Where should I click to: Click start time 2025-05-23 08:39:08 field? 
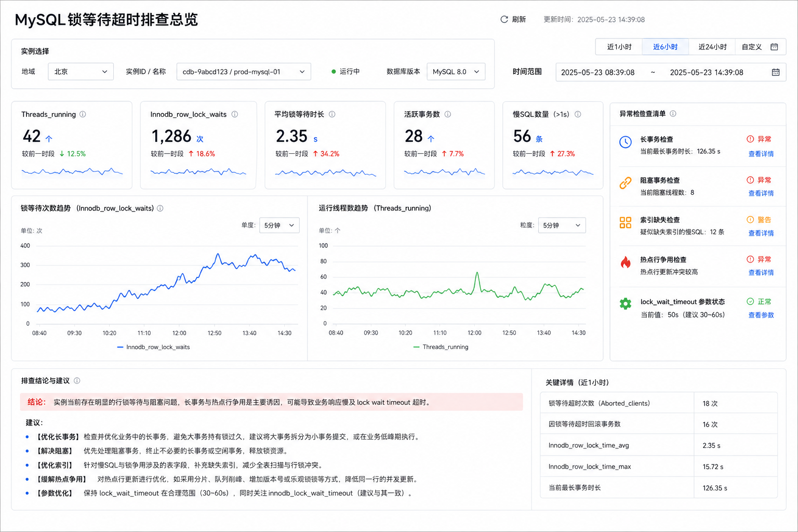[x=598, y=72]
